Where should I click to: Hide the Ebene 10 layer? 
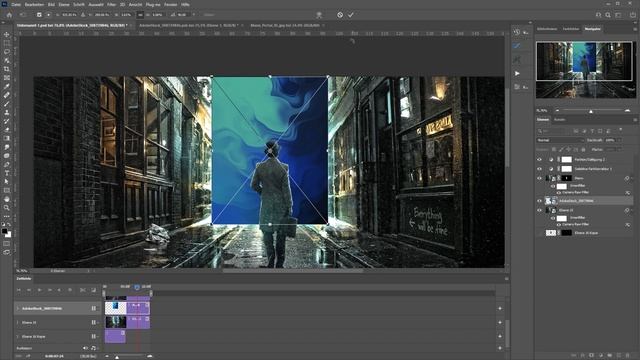click(540, 210)
